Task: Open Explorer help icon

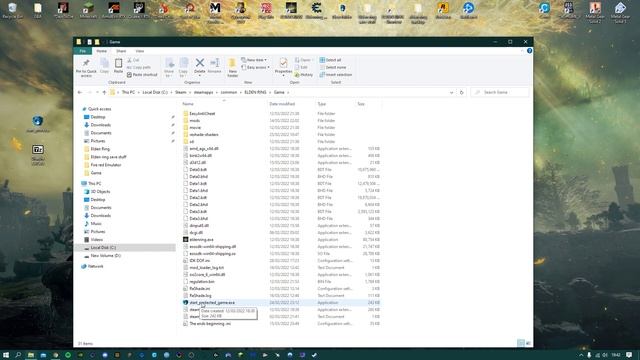Action: (x=529, y=51)
